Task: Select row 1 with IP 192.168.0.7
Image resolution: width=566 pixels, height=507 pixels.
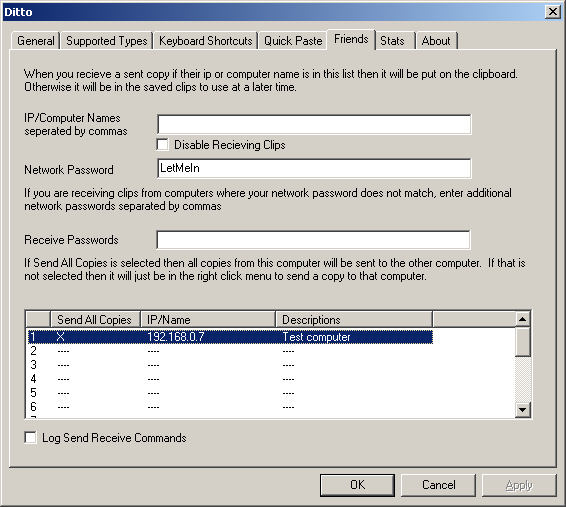Action: coord(230,337)
